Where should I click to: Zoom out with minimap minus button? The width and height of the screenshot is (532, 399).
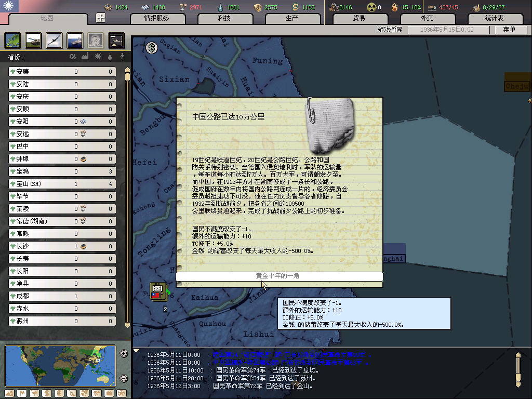[124, 378]
